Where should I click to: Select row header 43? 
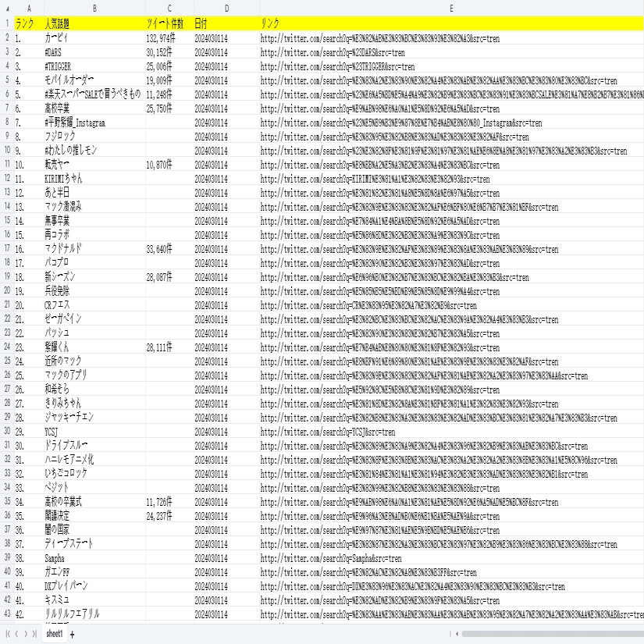point(7,614)
